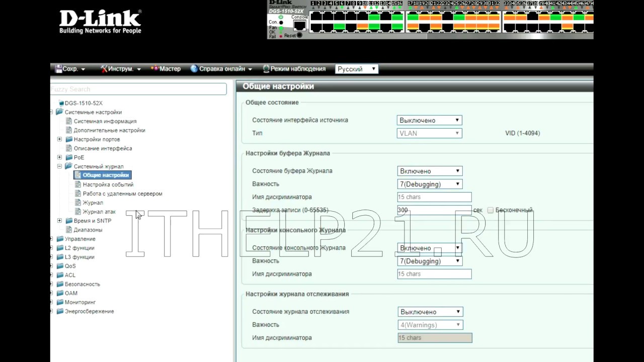Viewport: 644px width, 362px height.
Task: Open buffer log Важность 7(Debugging) dropdown
Action: coord(429,184)
